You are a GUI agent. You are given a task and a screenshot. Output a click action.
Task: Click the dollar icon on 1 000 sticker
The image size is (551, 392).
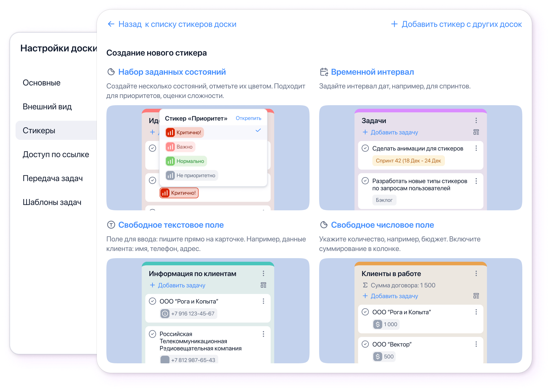[378, 324]
